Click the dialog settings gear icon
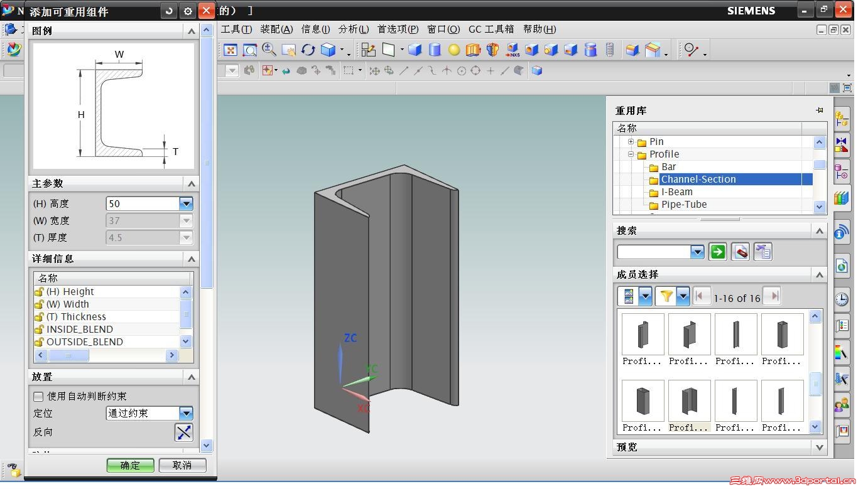This screenshot has width=868, height=489. coord(188,11)
